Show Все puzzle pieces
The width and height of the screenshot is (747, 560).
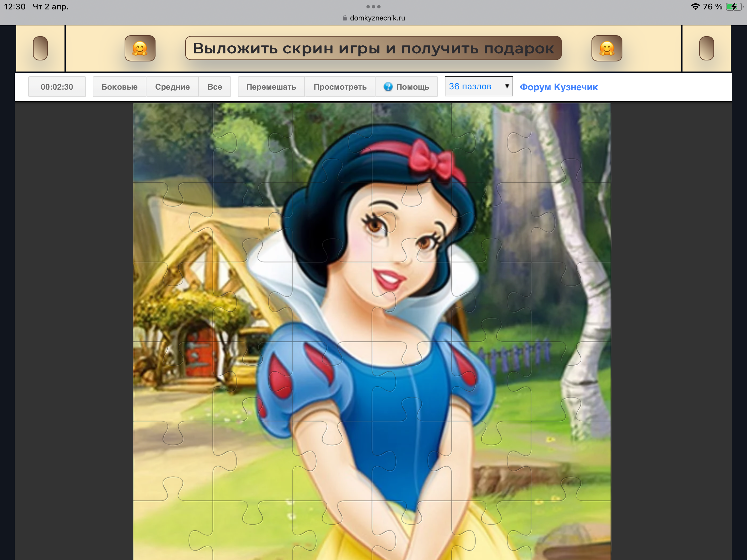[214, 87]
